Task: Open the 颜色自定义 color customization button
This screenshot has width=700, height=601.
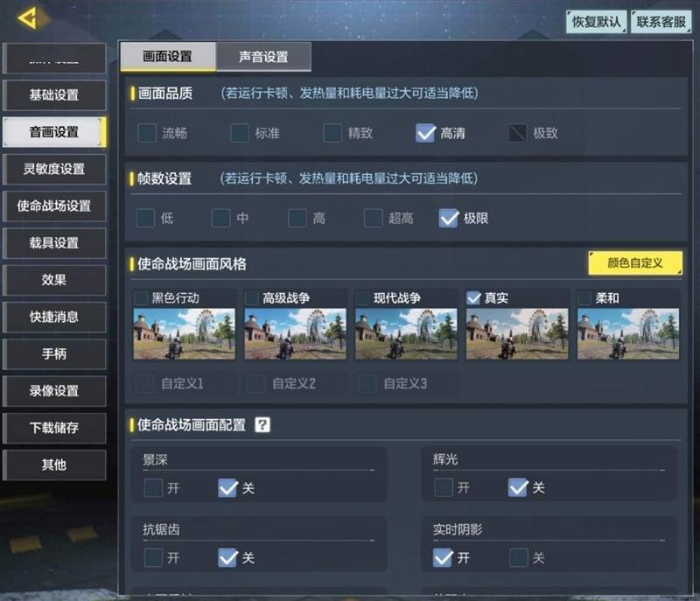Action: click(x=635, y=262)
